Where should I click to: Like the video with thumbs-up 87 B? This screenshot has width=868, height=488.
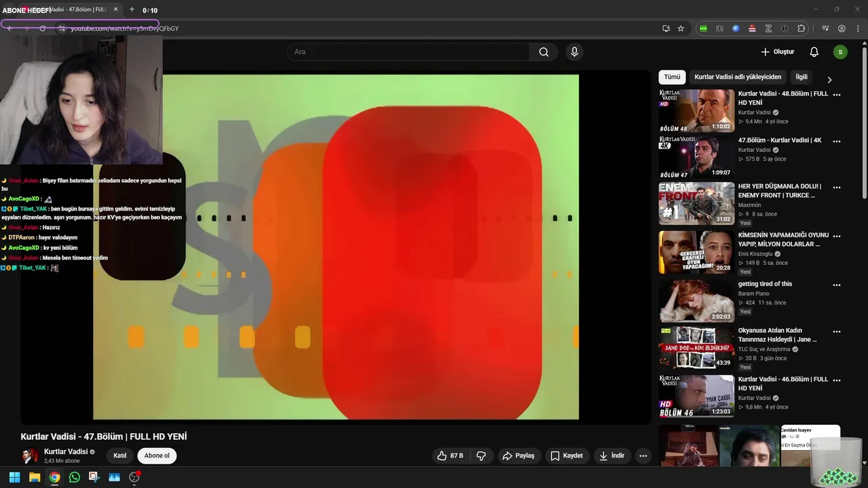[x=450, y=455]
